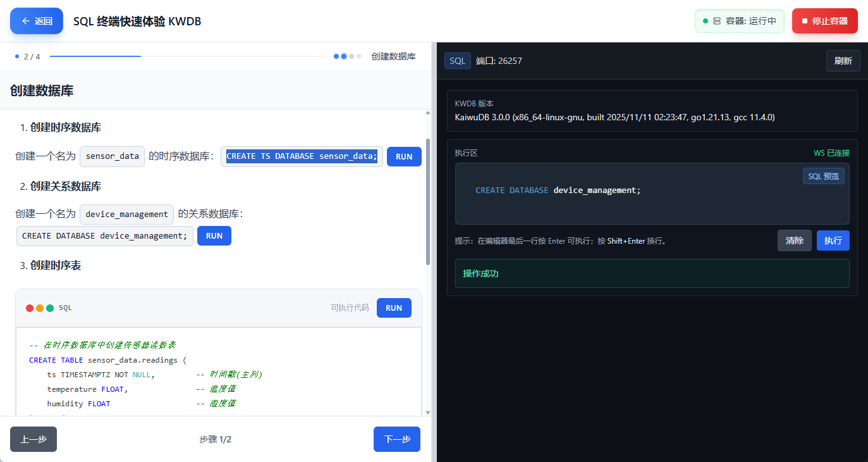Stop the container with 停止容器
The height and width of the screenshot is (462, 868).
click(x=824, y=21)
